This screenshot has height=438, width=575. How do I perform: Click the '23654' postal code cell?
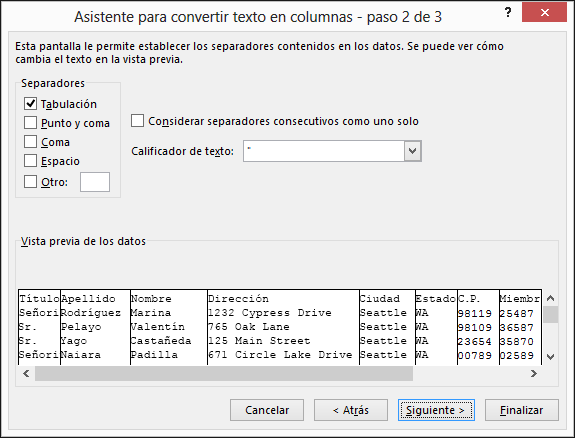pos(475,342)
